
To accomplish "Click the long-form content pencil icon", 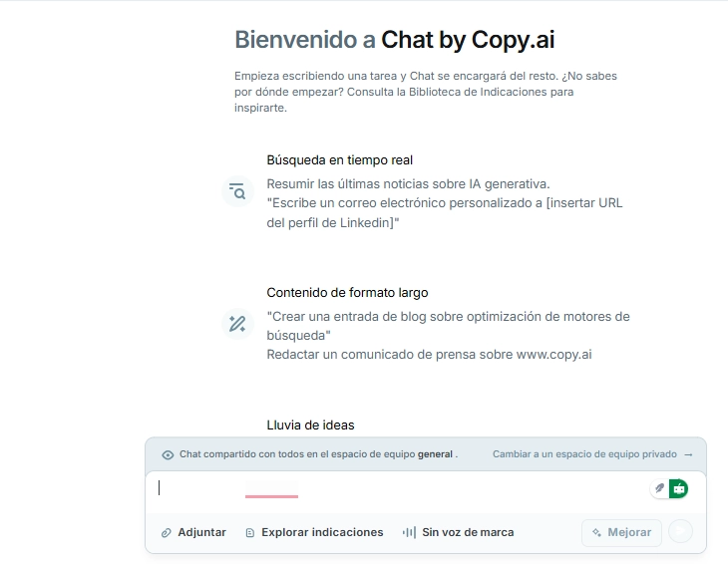I will click(x=237, y=324).
